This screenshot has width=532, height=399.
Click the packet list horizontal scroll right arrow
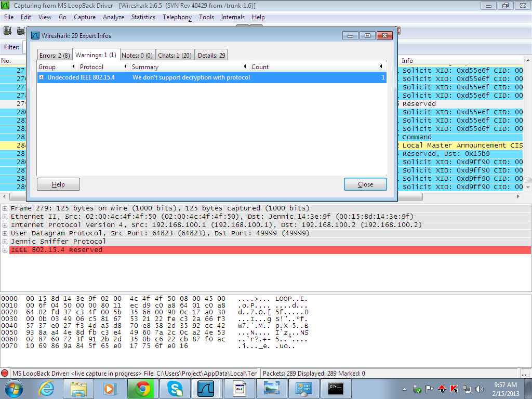click(518, 197)
